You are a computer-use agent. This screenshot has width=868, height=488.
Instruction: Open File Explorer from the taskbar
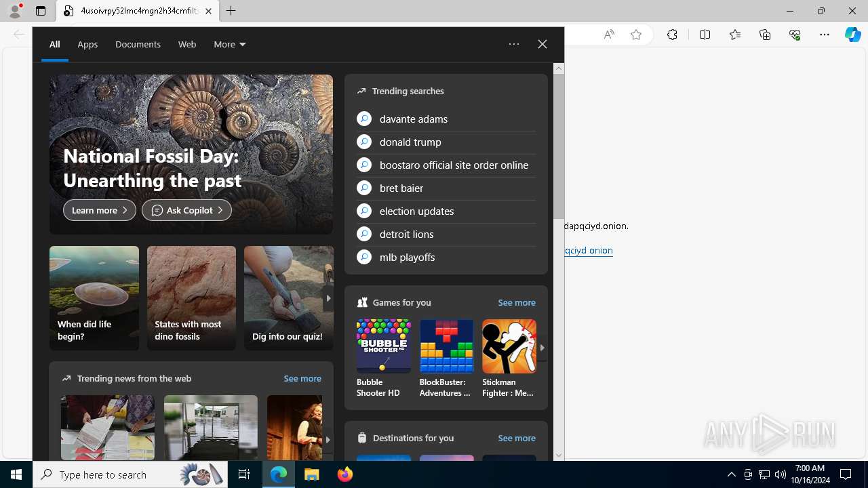[x=311, y=475]
